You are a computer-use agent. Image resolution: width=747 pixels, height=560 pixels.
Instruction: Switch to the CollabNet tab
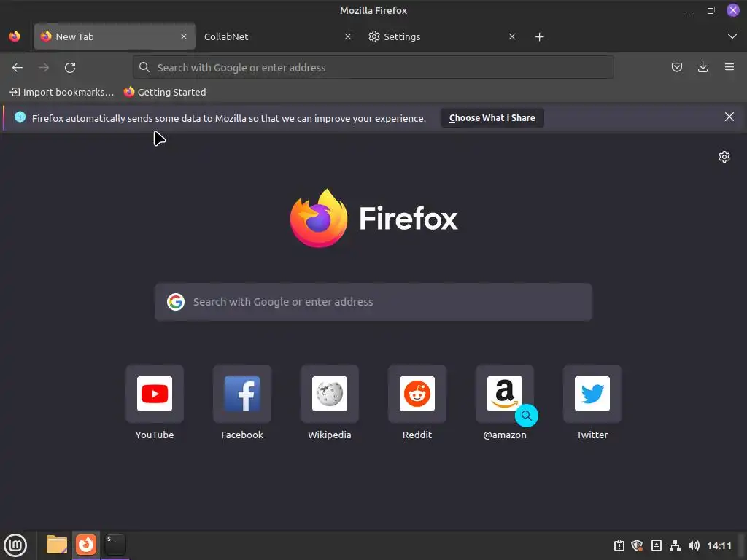pyautogui.click(x=278, y=36)
